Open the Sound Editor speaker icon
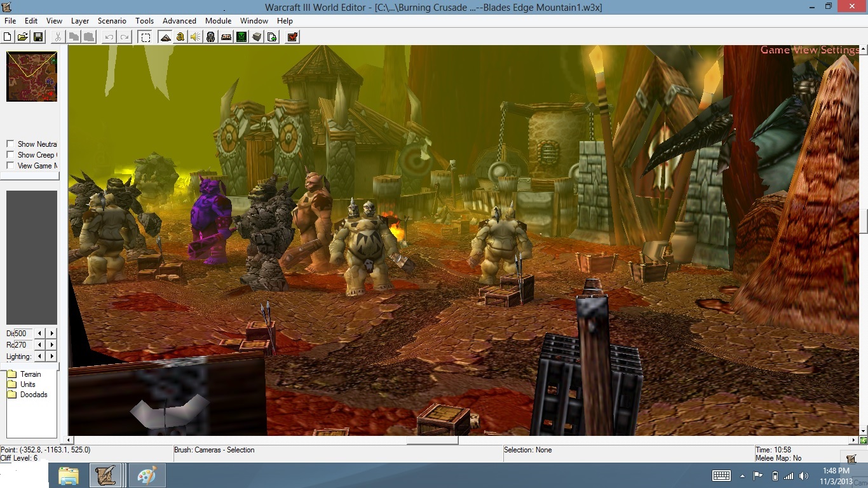The image size is (868, 488). click(x=196, y=37)
